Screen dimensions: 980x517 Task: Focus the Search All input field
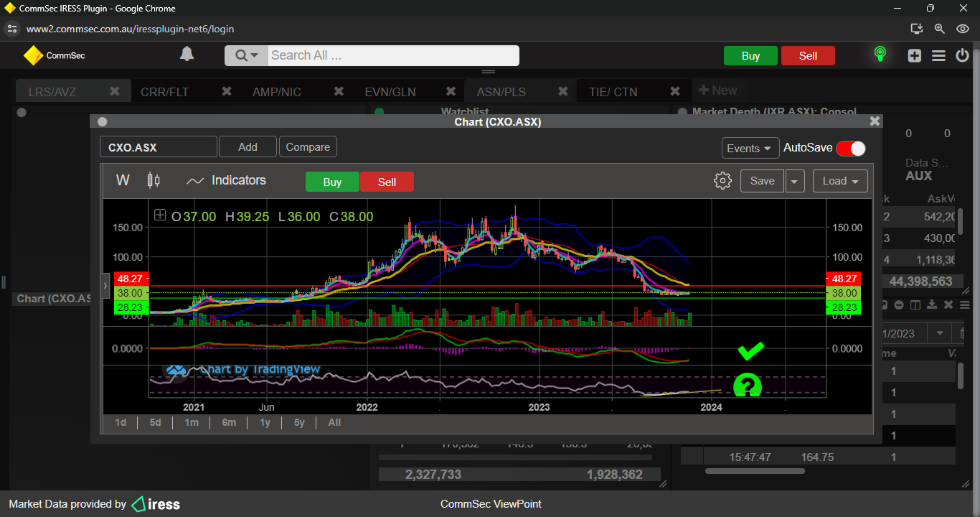(x=393, y=56)
